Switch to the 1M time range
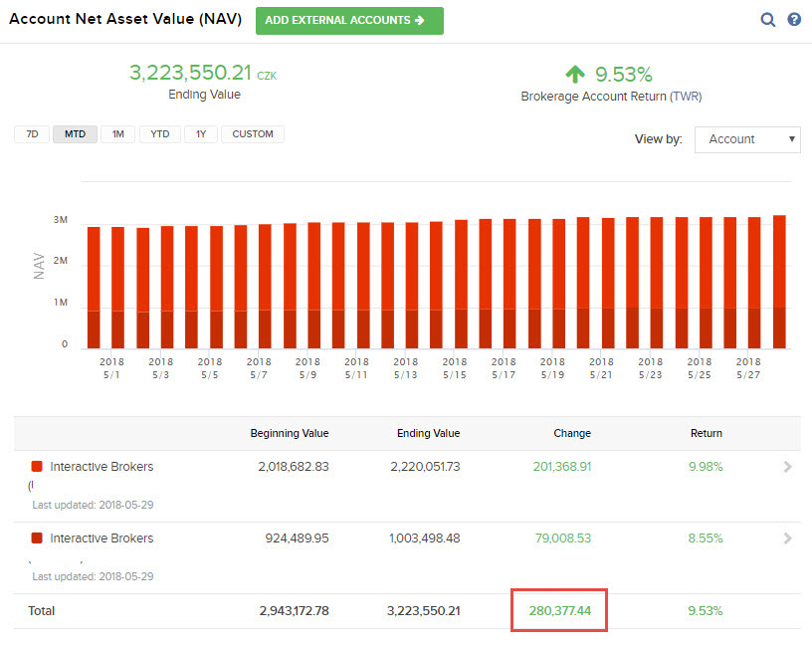The height and width of the screenshot is (646, 812). (117, 134)
